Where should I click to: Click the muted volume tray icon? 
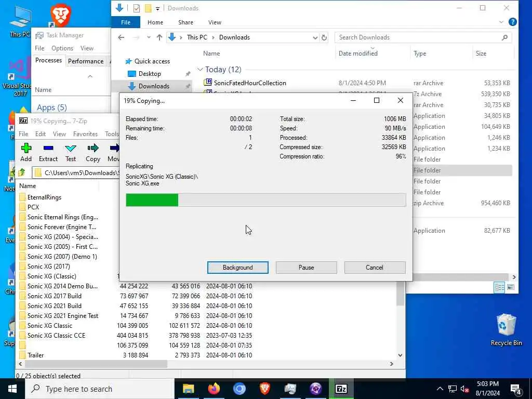(464, 389)
